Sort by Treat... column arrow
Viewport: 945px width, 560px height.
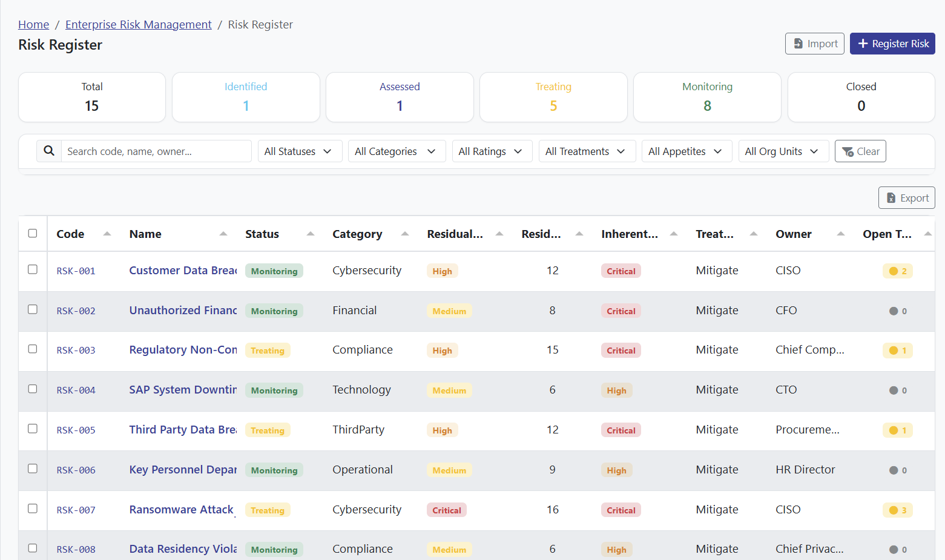[754, 234]
